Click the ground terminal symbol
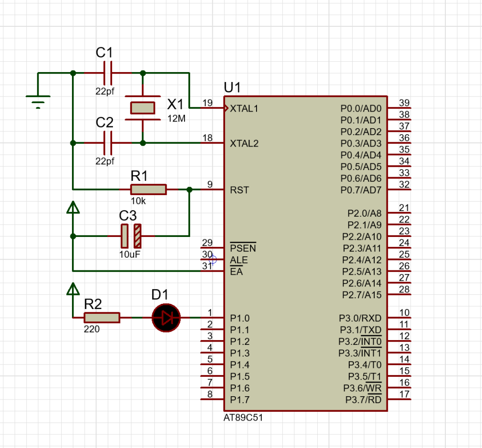This screenshot has height=448, width=482. (x=38, y=101)
